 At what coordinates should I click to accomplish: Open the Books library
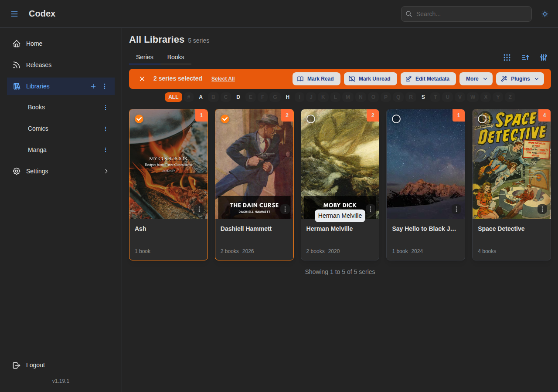36,107
